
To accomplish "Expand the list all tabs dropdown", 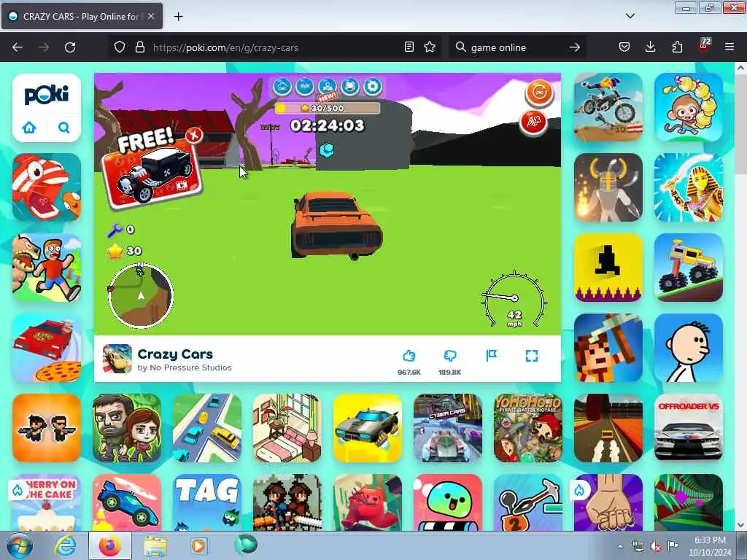I will point(630,16).
